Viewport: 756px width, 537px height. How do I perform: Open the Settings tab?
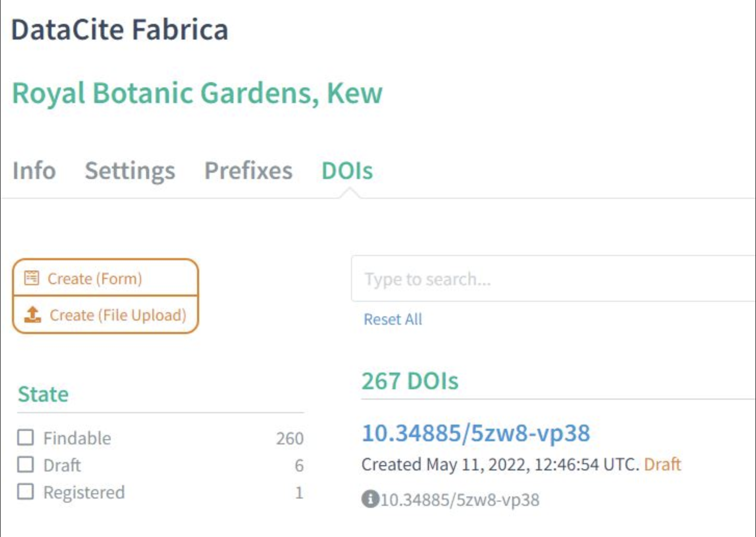point(129,171)
